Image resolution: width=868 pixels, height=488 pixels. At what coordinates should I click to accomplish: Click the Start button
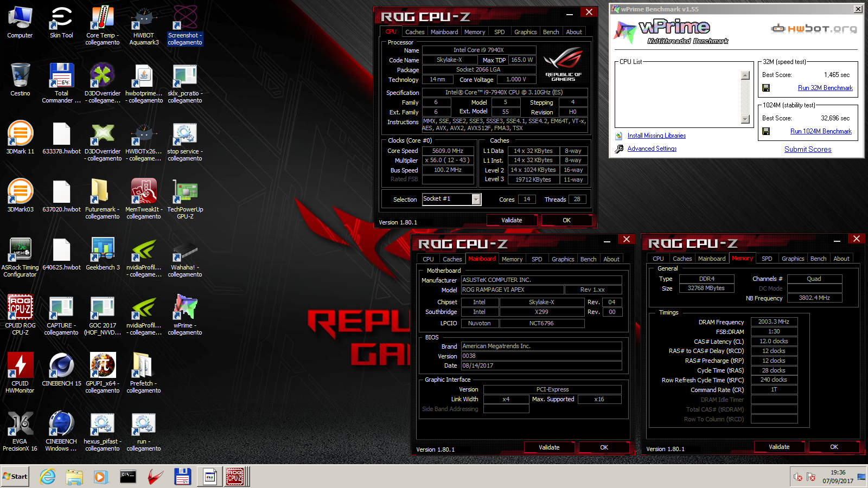pyautogui.click(x=15, y=477)
